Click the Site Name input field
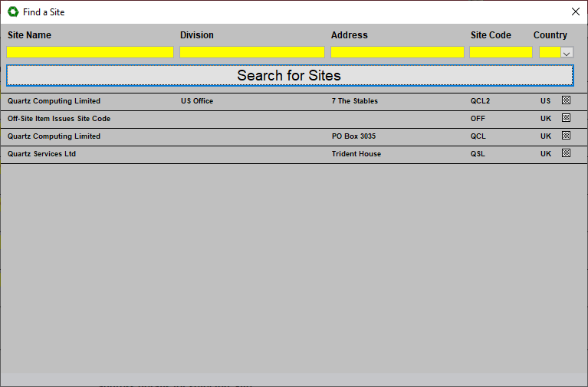Image resolution: width=588 pixels, height=387 pixels. pyautogui.click(x=90, y=52)
